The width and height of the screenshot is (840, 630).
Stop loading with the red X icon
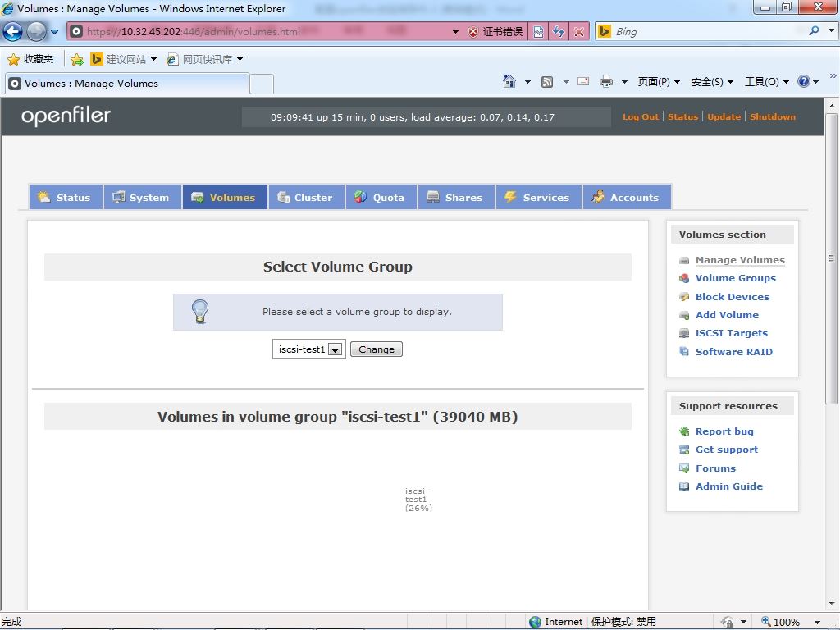click(x=579, y=32)
